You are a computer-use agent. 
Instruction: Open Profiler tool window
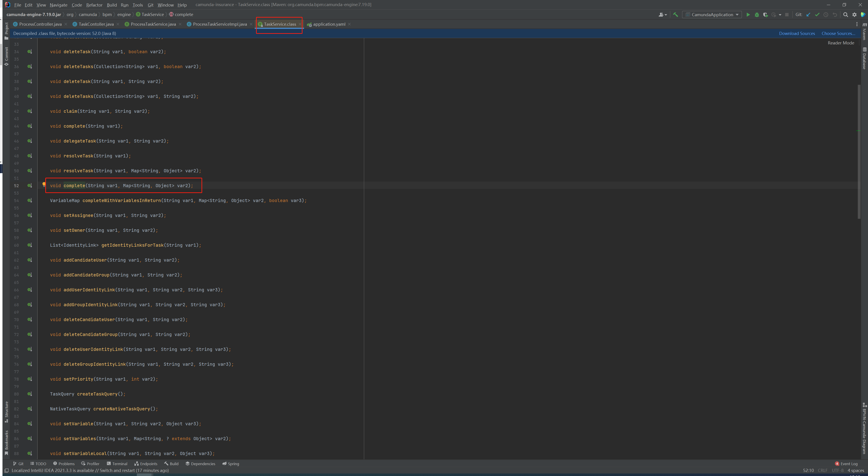[90, 464]
